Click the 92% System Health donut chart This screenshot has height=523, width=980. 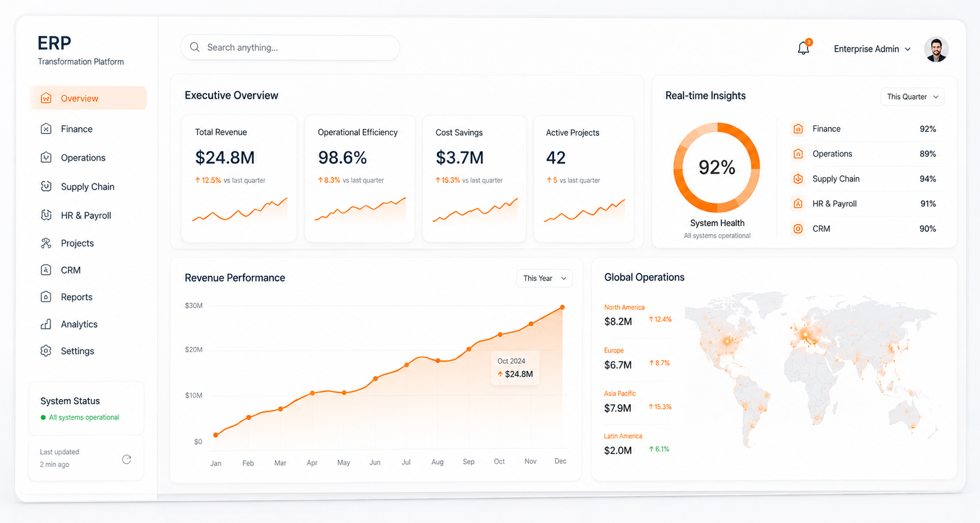tap(717, 167)
